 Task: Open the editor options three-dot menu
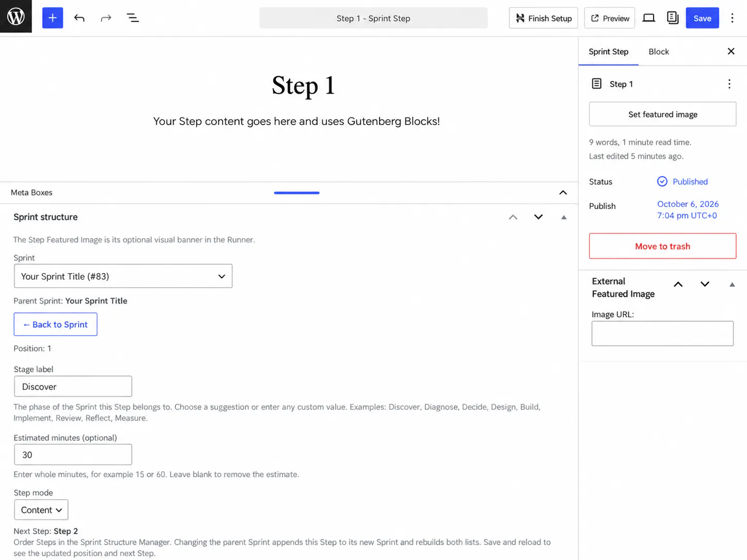pos(732,18)
